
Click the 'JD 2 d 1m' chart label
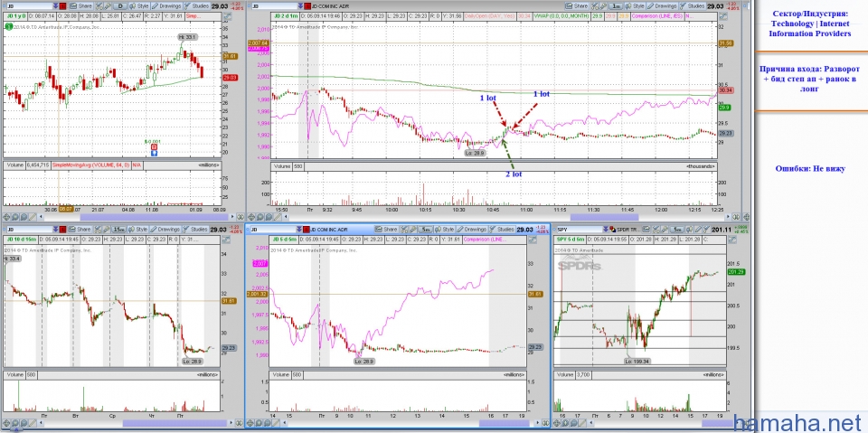287,16
